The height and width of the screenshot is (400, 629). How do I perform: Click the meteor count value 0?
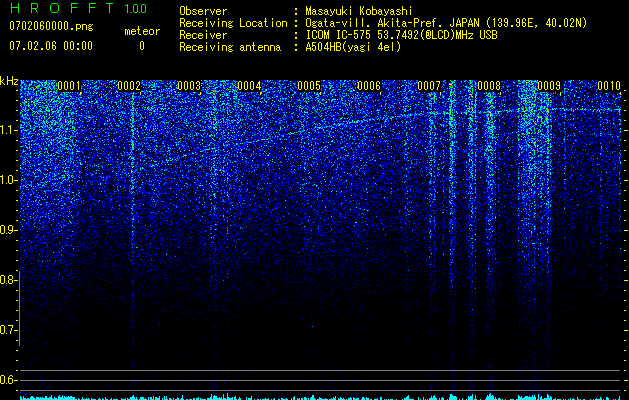pos(142,46)
